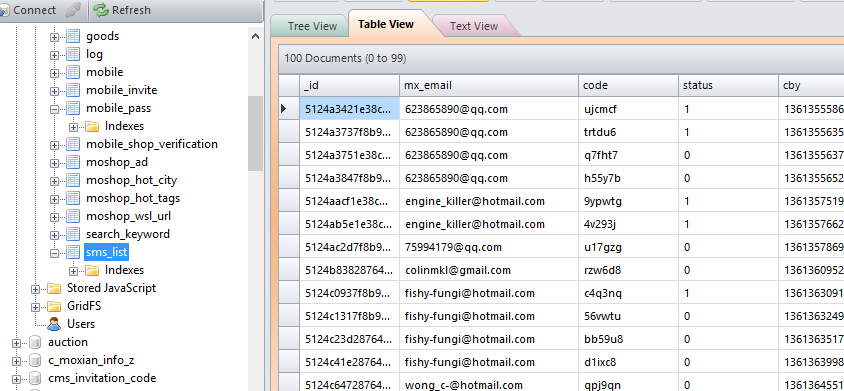
Task: Expand the moshop_hot_tags node
Action: coord(54,198)
